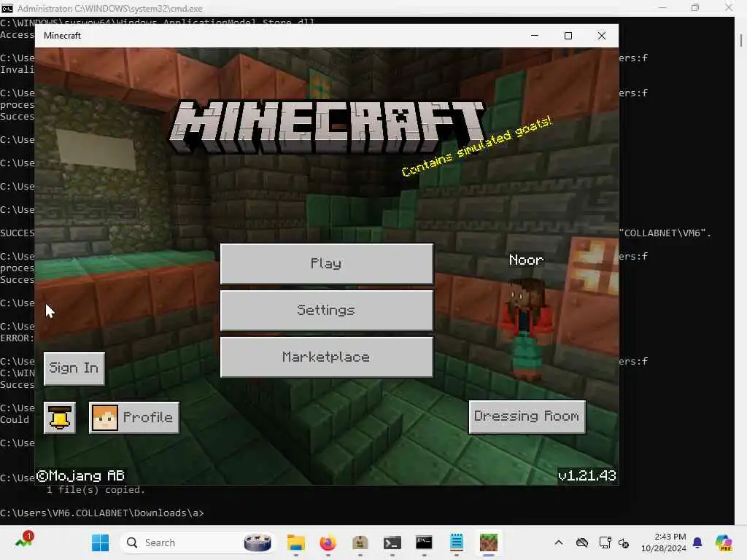The width and height of the screenshot is (747, 560).
Task: Open the Marketplace
Action: pos(326,357)
